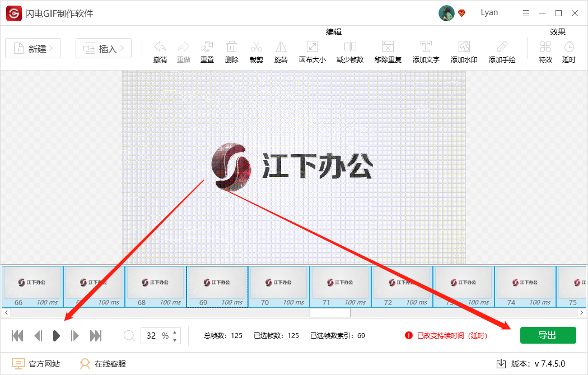Click the 闪电GIF app logo

point(14,13)
